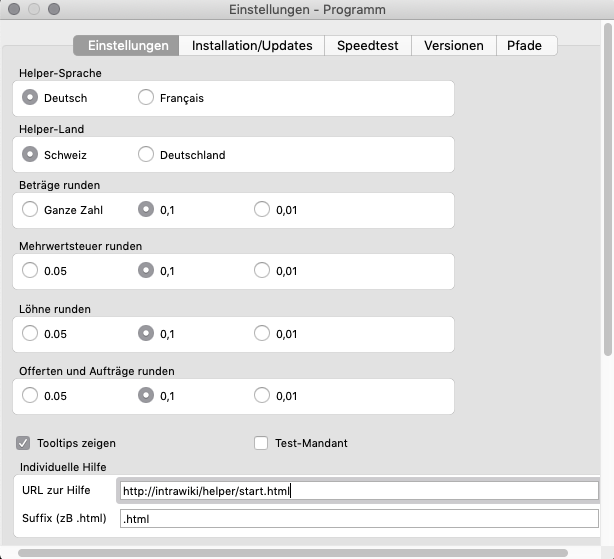Enable the Test-Mandant checkbox
The width and height of the screenshot is (614, 559).
pos(261,443)
